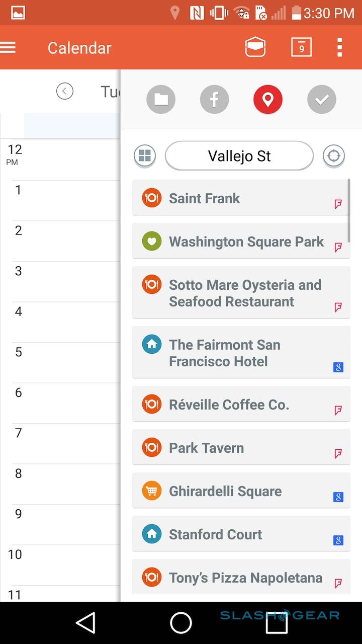The width and height of the screenshot is (362, 644).
Task: Switch to the checkmark tasks tab
Action: pyautogui.click(x=322, y=100)
